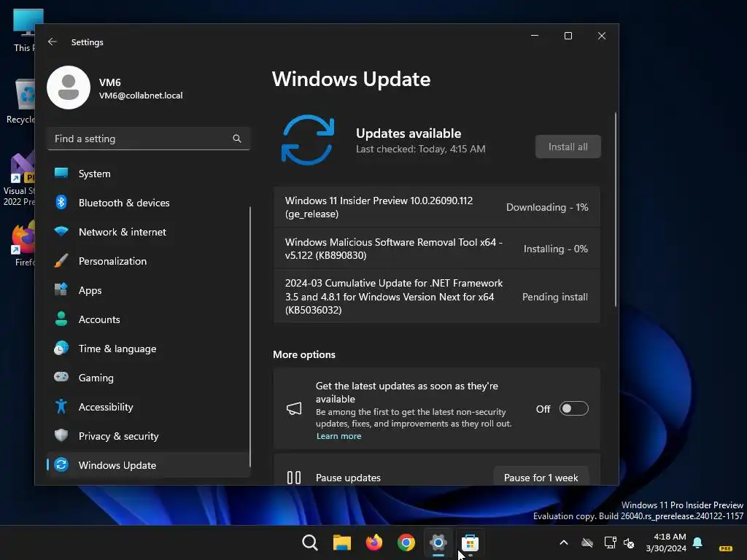Click the Windows Update sync icon in sidebar
Image resolution: width=747 pixels, height=560 pixels.
(61, 464)
